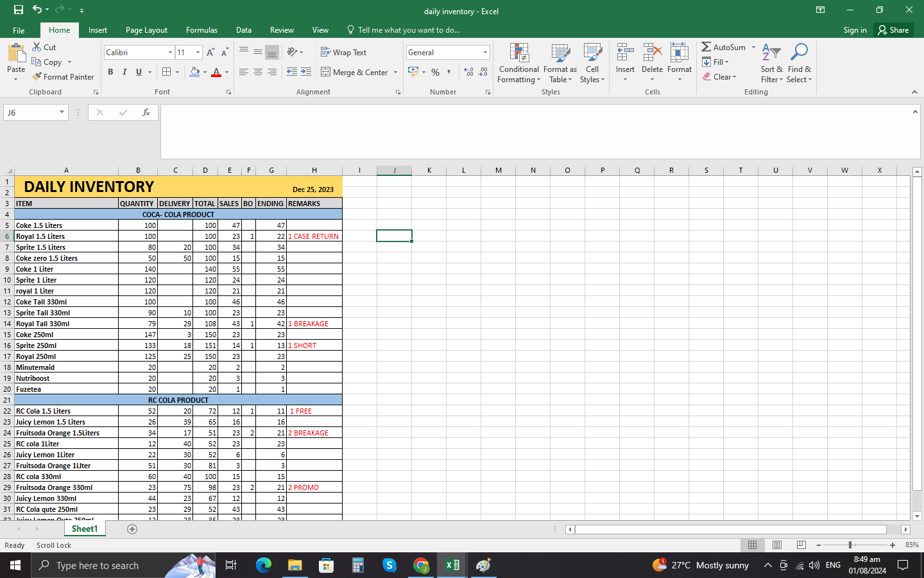Viewport: 924px width, 578px height.
Task: Decrease the cell indent
Action: (x=292, y=72)
